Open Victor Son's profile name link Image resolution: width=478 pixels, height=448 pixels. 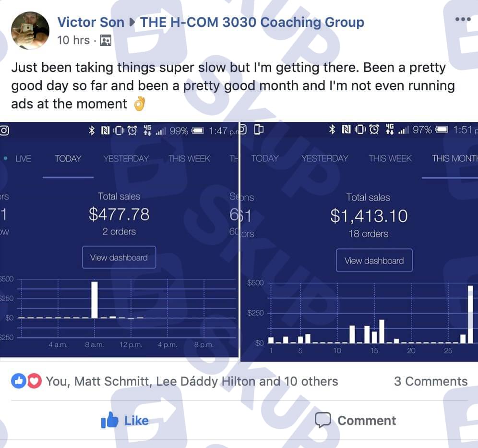click(x=91, y=22)
